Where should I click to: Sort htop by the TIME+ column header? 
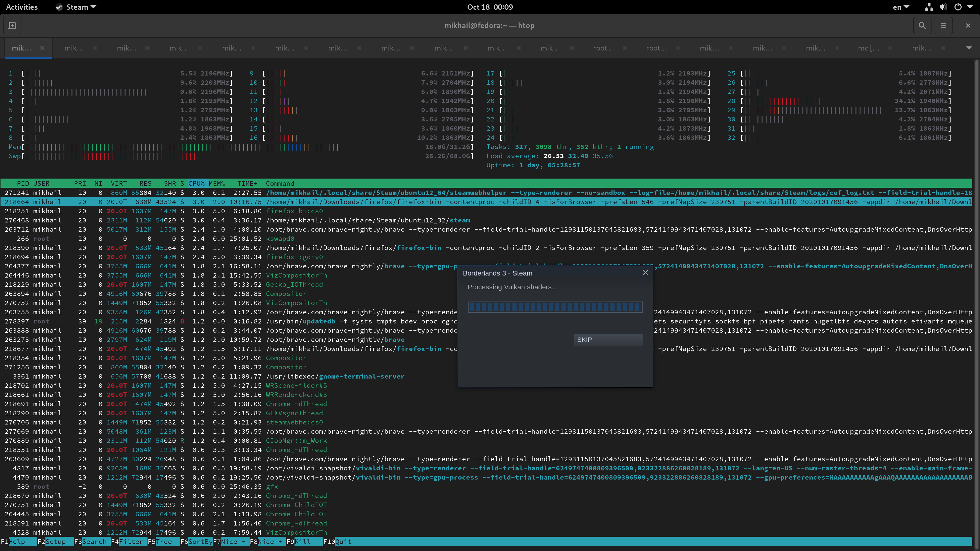click(x=247, y=183)
